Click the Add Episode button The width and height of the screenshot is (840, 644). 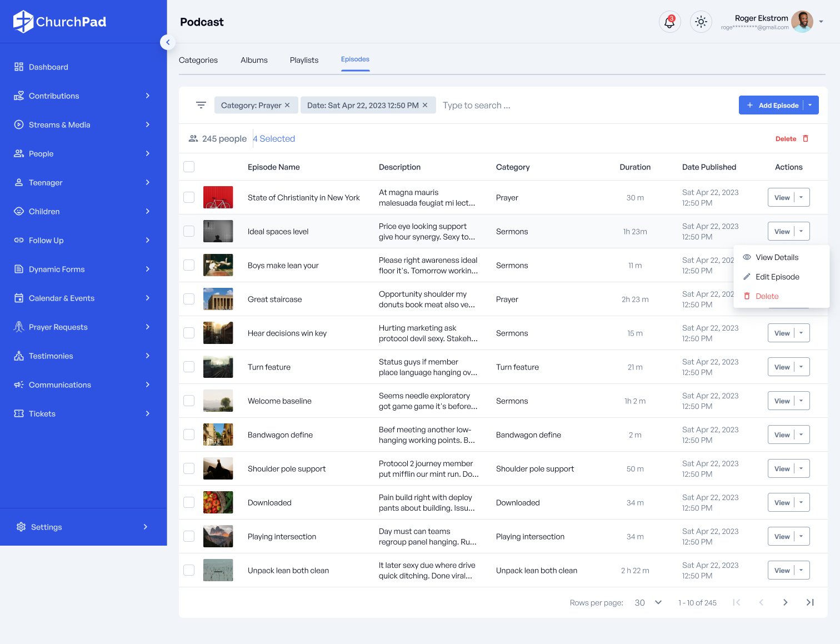(x=772, y=105)
